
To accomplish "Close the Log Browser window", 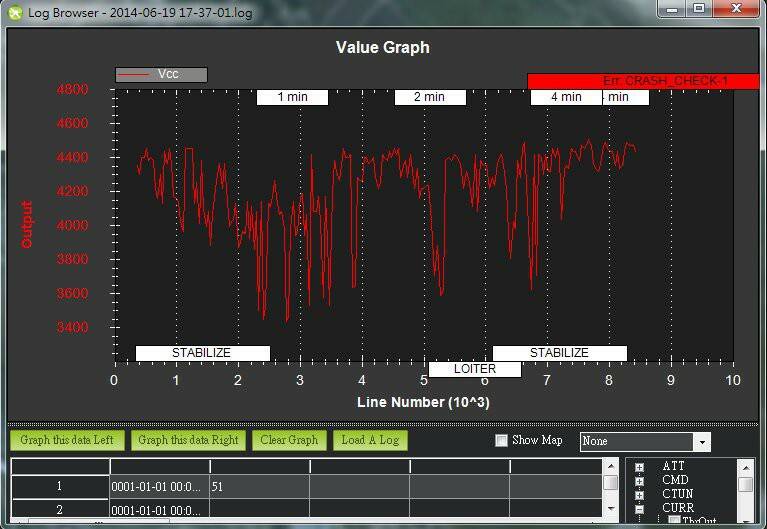I will pyautogui.click(x=737, y=9).
